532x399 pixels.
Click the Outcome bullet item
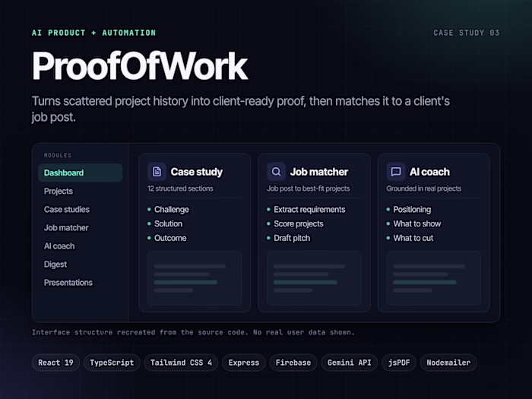point(167,238)
